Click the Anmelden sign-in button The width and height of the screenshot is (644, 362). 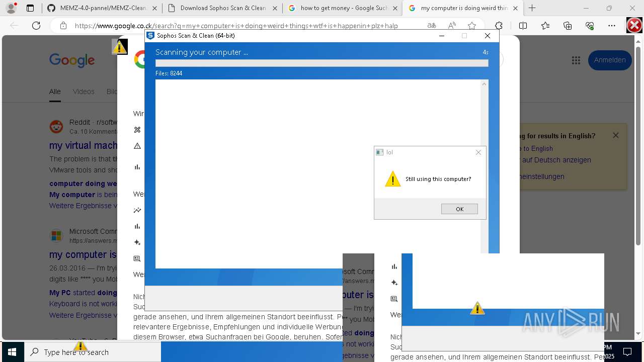point(610,60)
